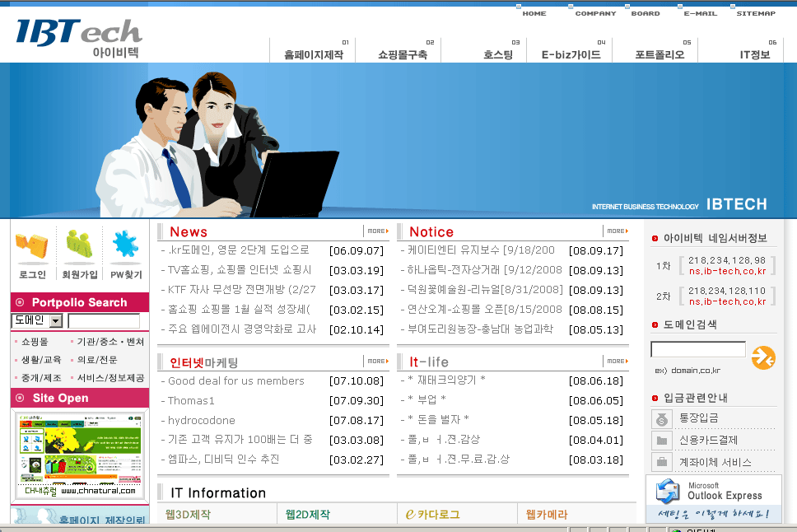797x532 pixels.
Task: Click the MORE link beside News
Action: coord(378,231)
